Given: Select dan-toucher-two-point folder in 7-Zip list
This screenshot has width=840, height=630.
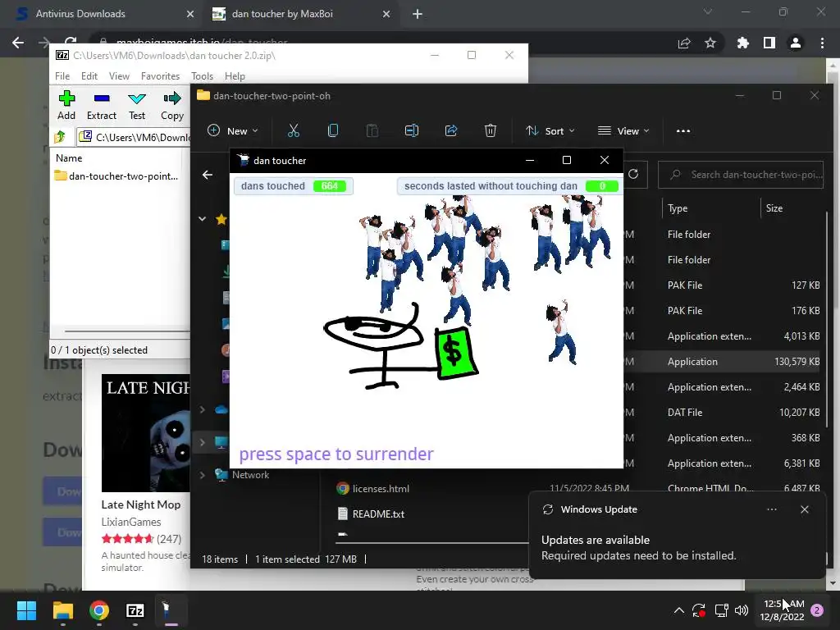Looking at the screenshot, I should click(x=116, y=176).
